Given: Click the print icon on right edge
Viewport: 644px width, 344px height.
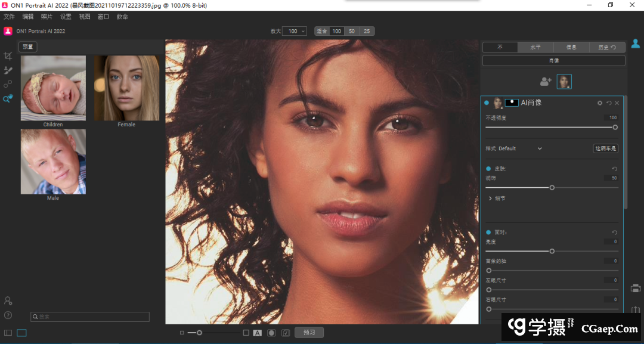Looking at the screenshot, I should (636, 289).
